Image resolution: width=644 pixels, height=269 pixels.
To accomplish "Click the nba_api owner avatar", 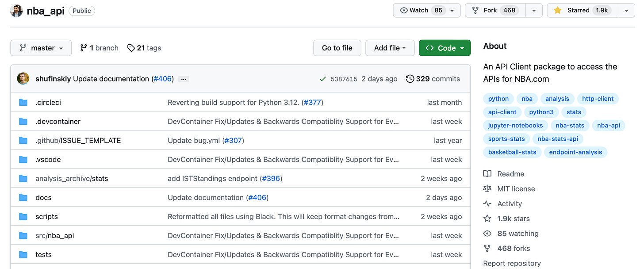I will point(16,11).
